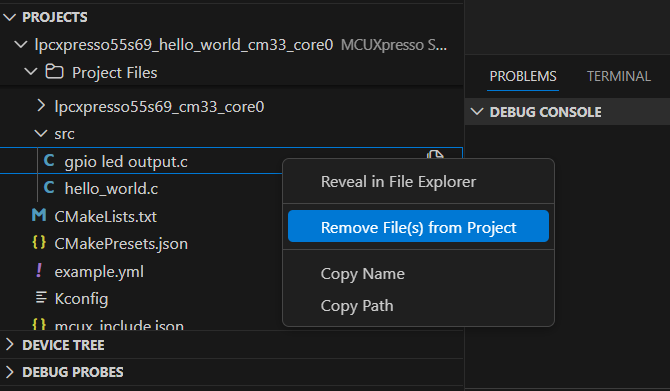Collapse the DEBUG CONSOLE section chevron
Viewport: 670px width, 391px height.
pos(477,112)
